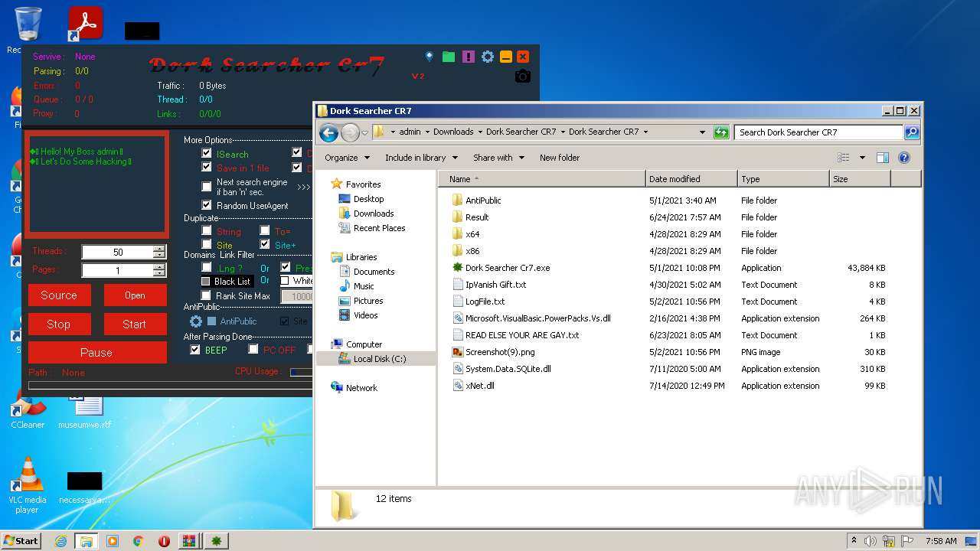This screenshot has width=980, height=551.
Task: Click the Start button in Dork Searcher
Action: [x=135, y=324]
